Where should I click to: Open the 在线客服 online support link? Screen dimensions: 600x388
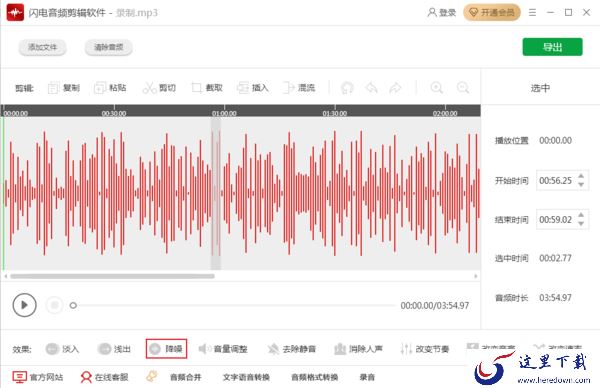tap(104, 377)
